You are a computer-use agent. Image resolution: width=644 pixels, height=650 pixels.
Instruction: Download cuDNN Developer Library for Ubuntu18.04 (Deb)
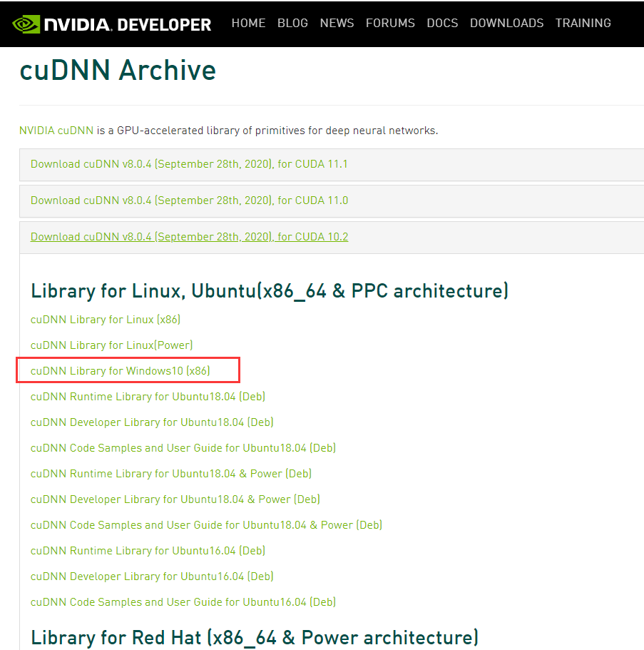[x=152, y=422]
